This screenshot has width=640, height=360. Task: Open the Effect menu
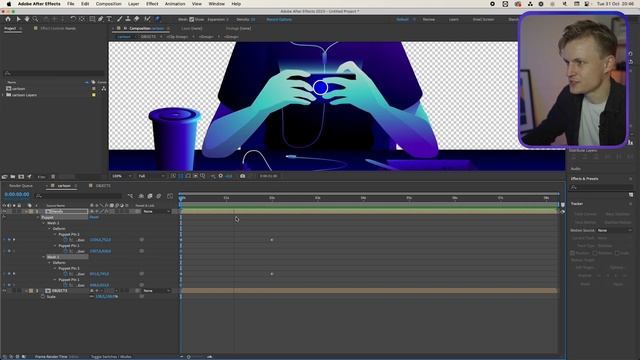pos(152,4)
